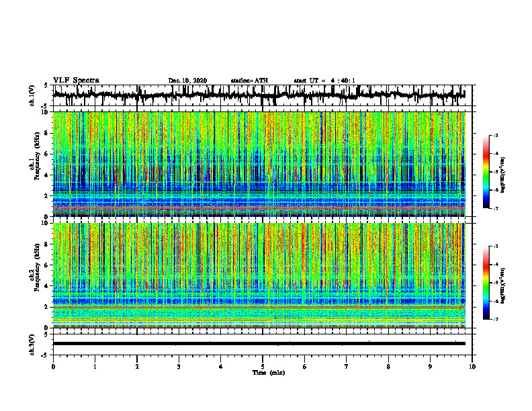Click the '-3' label on the ch.1 color bar

pos(495,136)
